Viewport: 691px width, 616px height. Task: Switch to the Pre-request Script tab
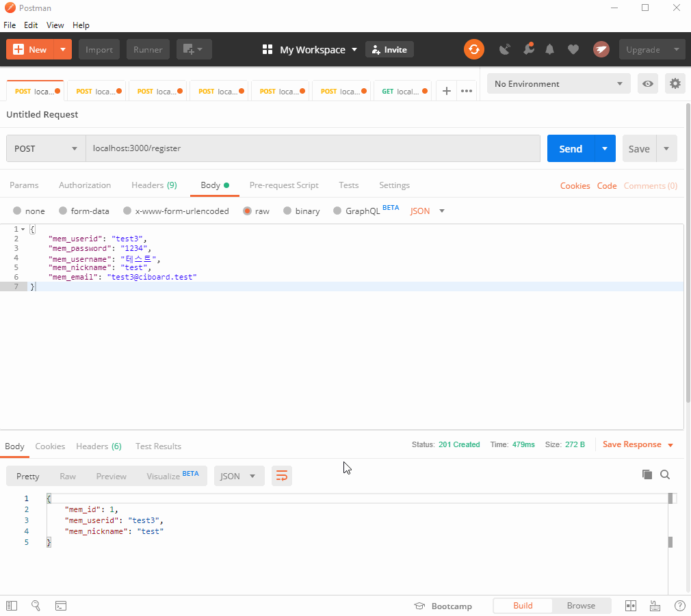[284, 185]
